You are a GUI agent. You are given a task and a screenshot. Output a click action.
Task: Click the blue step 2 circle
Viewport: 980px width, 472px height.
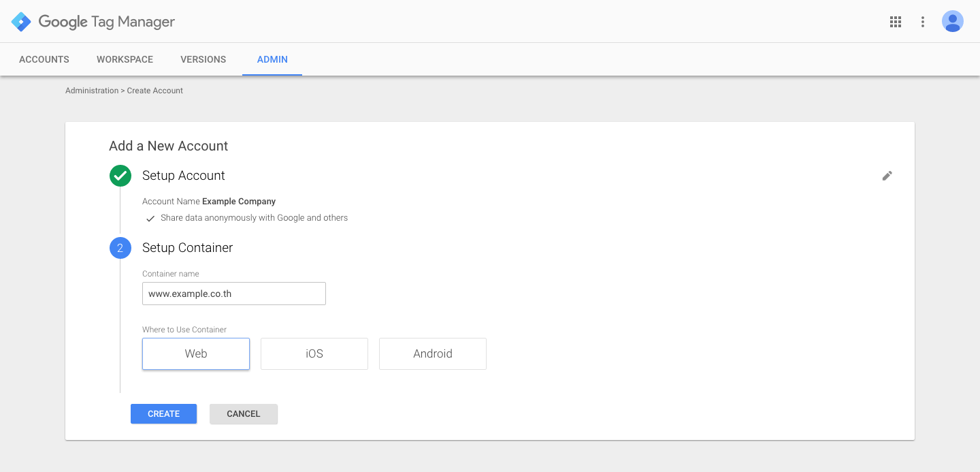(120, 248)
